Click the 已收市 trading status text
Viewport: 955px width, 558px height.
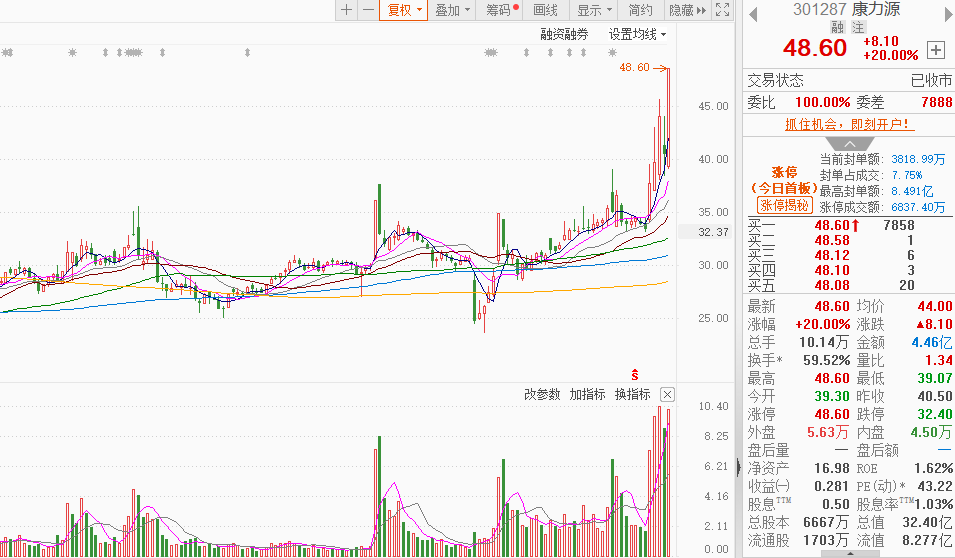931,80
